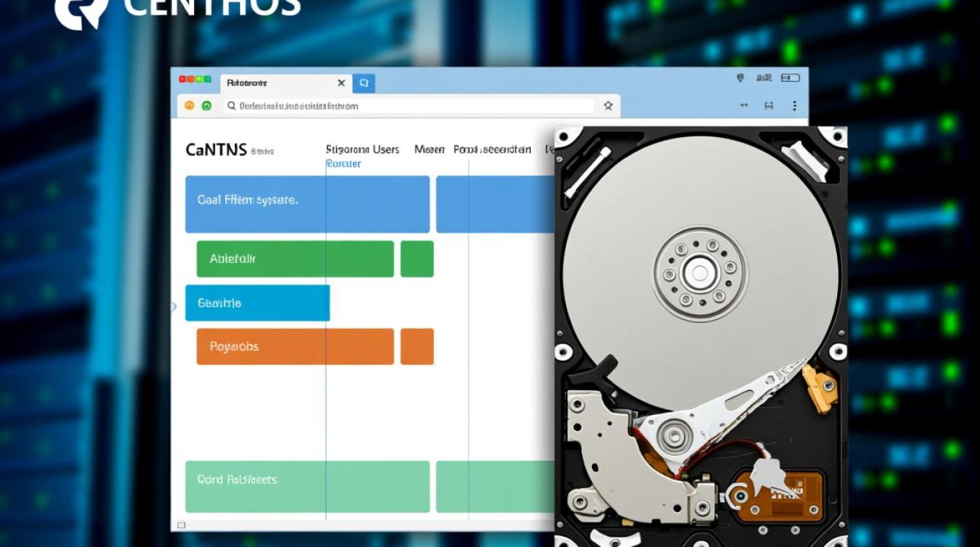Open the three-dot browser menu
The width and height of the screenshot is (980, 547).
pos(794,106)
